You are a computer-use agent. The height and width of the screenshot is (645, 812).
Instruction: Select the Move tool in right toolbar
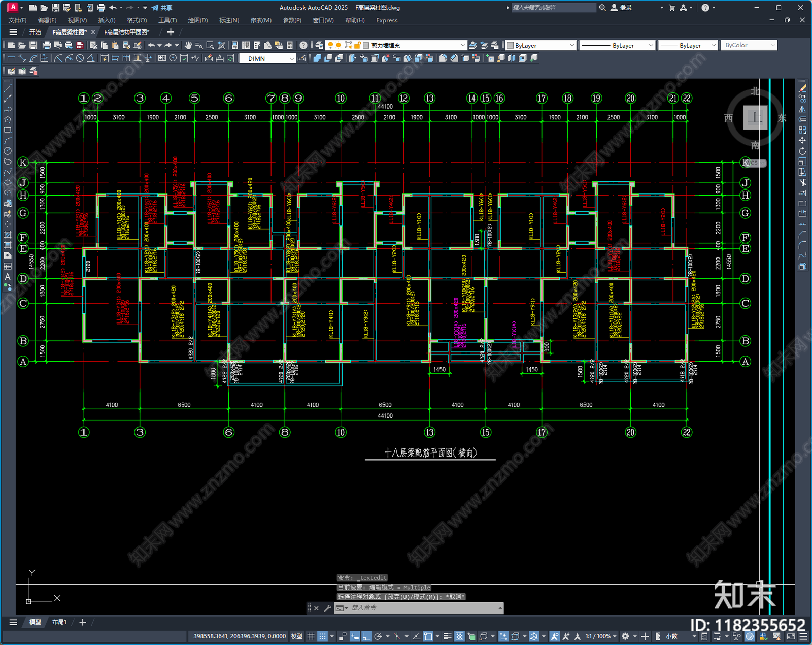click(802, 140)
